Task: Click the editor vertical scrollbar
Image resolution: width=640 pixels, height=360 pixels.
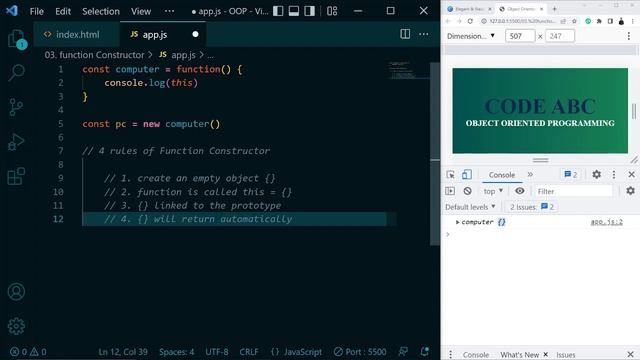Action: click(x=435, y=154)
